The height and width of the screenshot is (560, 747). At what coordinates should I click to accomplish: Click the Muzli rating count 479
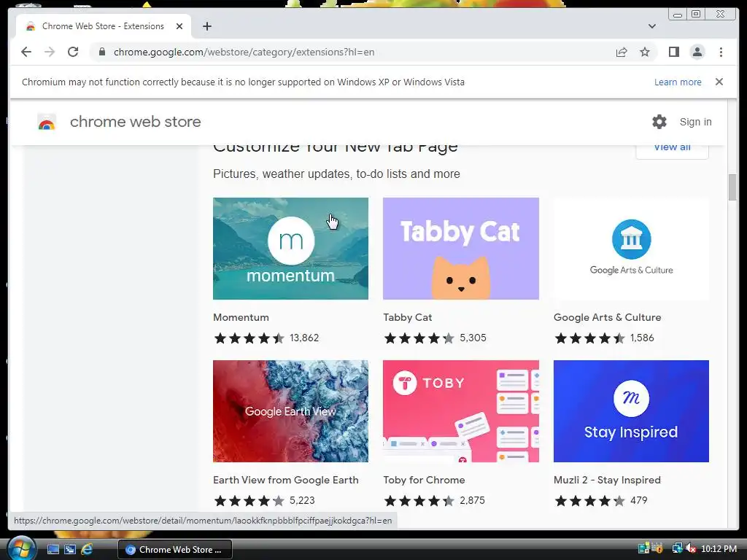pyautogui.click(x=639, y=500)
